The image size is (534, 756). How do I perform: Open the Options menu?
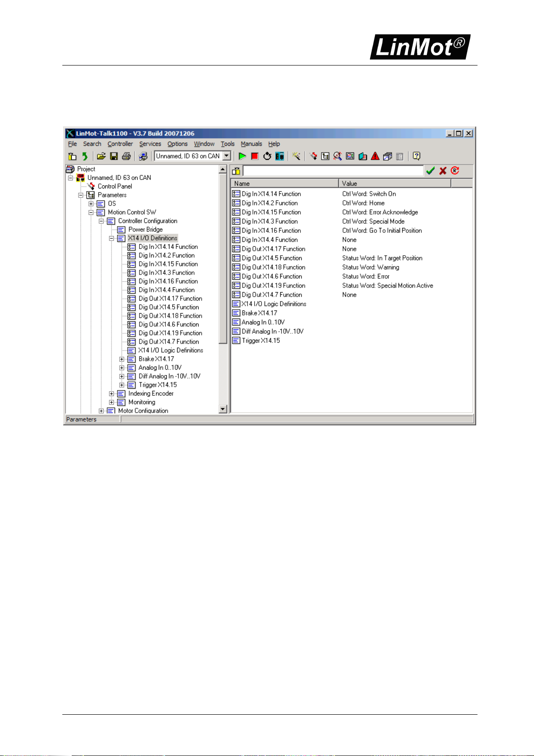point(178,144)
